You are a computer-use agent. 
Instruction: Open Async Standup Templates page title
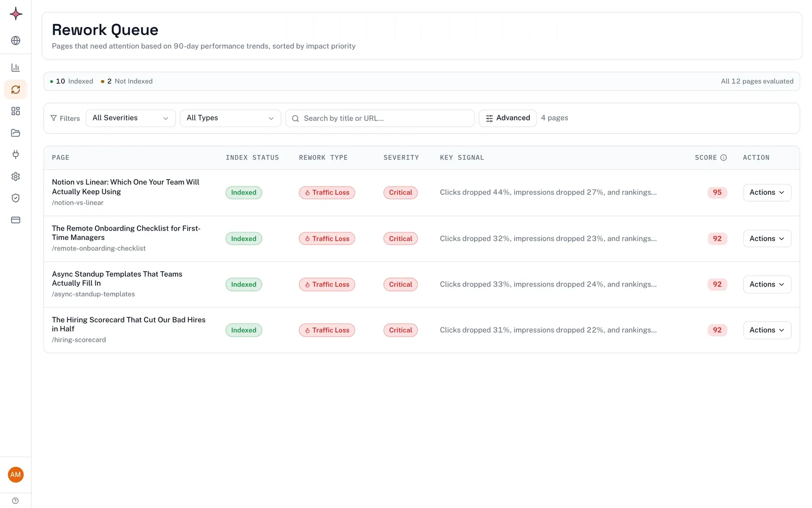(117, 278)
